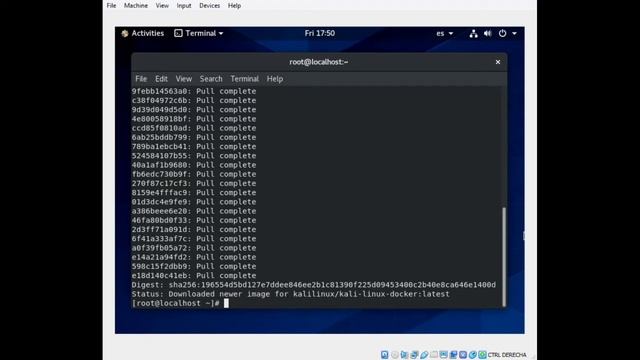Click the line starting 40a1af1b9680
The width and height of the screenshot is (640, 360).
point(194,165)
